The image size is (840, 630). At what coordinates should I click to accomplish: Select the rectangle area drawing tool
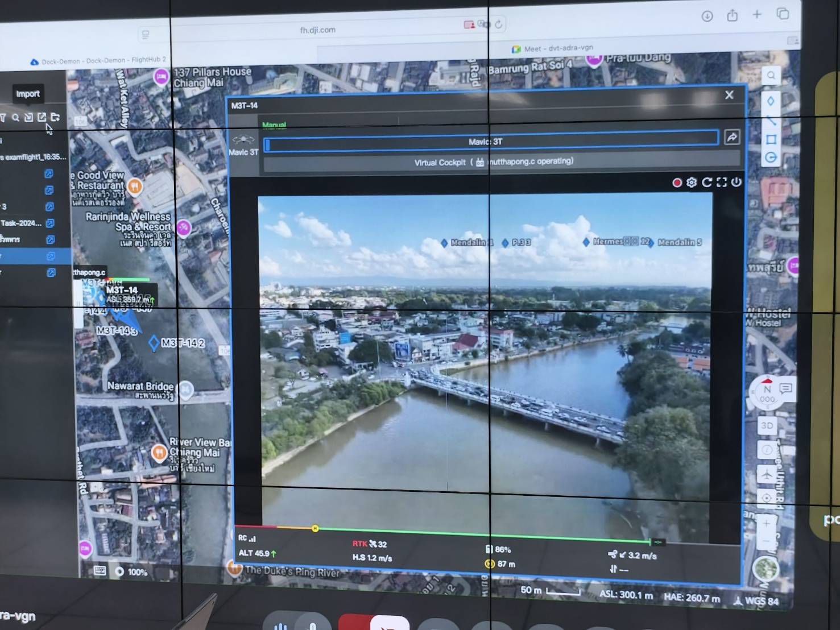771,139
